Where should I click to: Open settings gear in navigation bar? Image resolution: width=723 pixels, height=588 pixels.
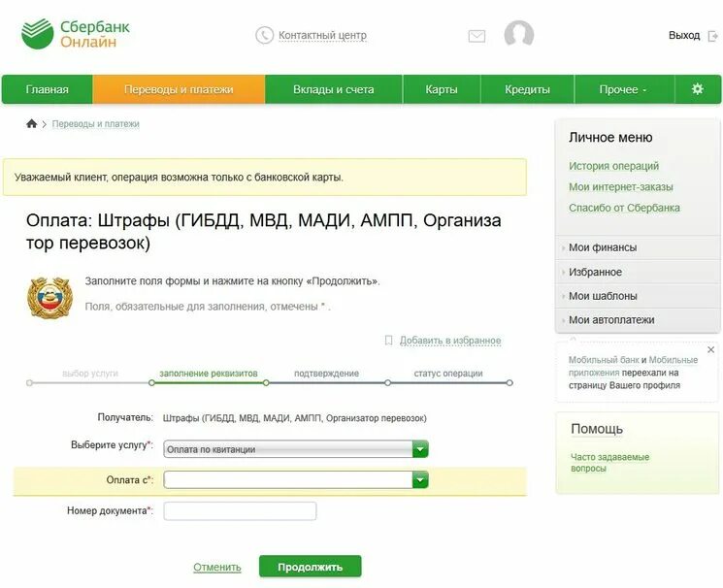click(x=698, y=89)
